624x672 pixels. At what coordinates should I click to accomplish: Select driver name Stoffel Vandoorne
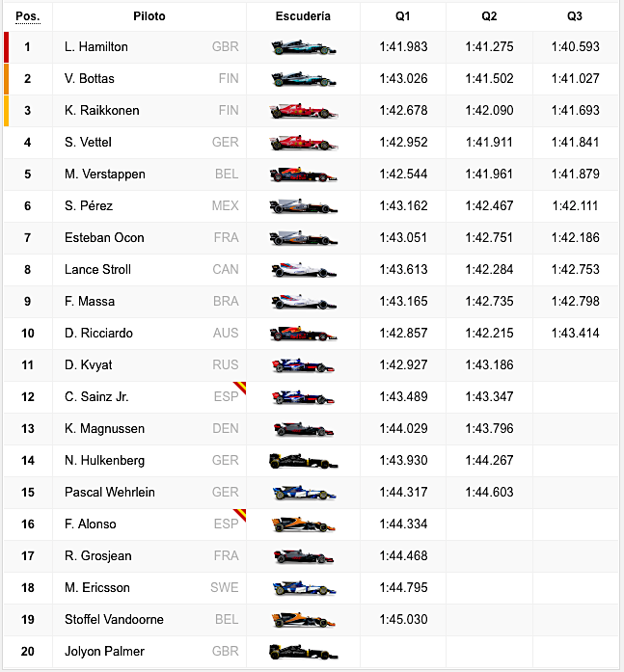pyautogui.click(x=114, y=620)
